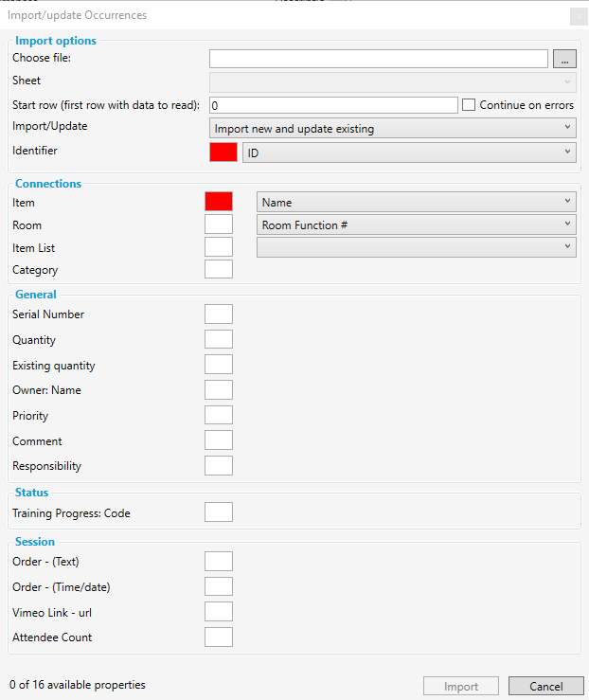Open the Import/Update mode dropdown
Image resolution: width=589 pixels, height=700 pixels.
click(x=392, y=128)
